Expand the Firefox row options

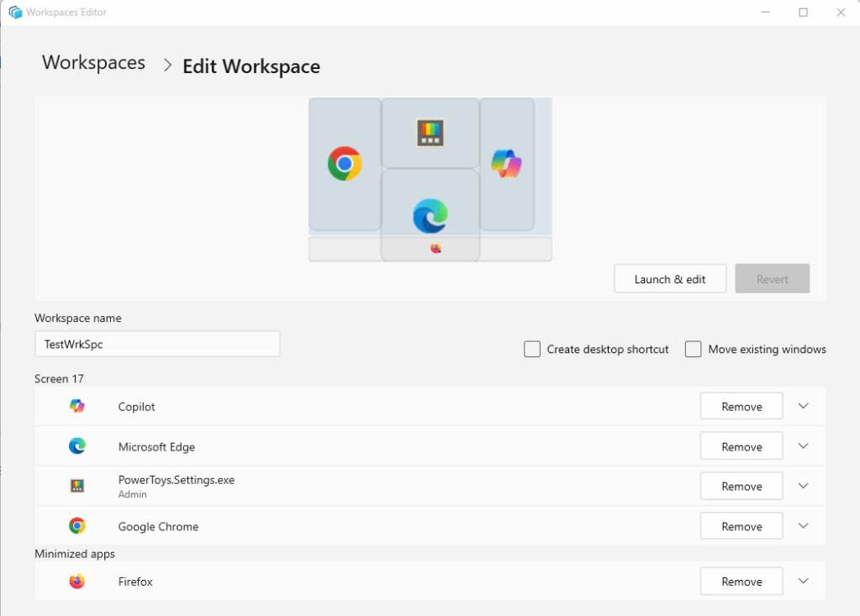tap(804, 581)
